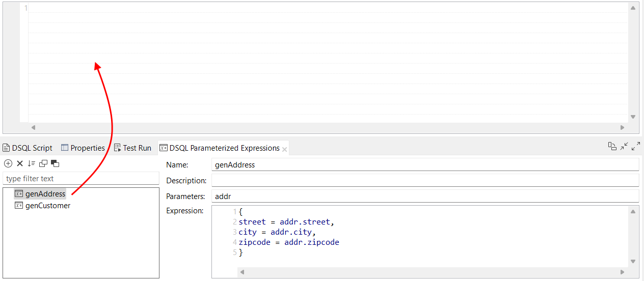644x281 pixels.
Task: Toggle panel orientation layout icon
Action: coord(612,147)
